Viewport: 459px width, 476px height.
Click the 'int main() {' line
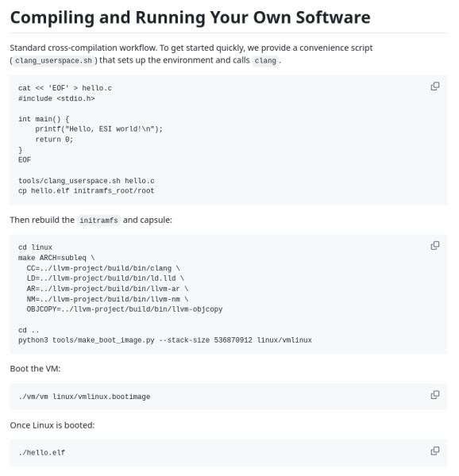pyautogui.click(x=44, y=119)
